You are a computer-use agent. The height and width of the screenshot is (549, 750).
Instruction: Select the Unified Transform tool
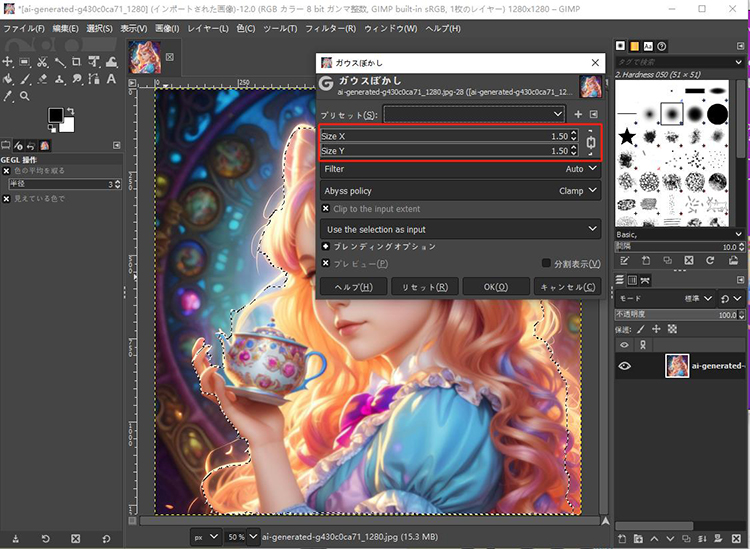[x=94, y=61]
